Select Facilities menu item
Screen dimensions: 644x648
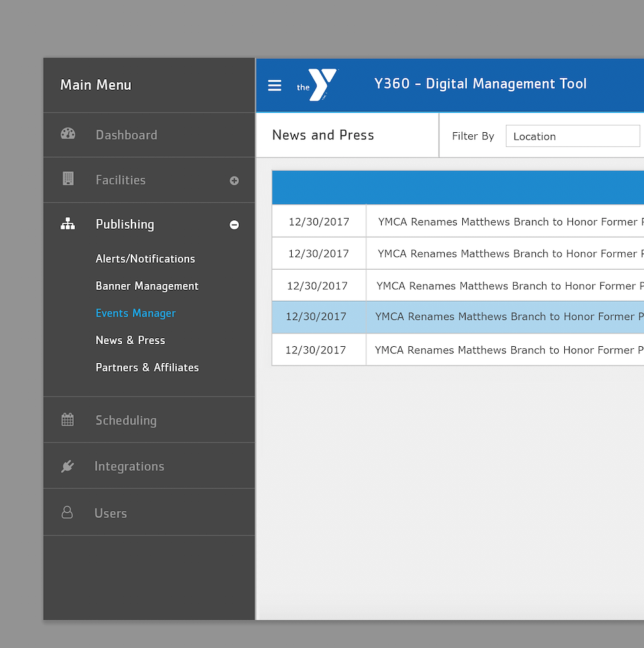(x=149, y=180)
